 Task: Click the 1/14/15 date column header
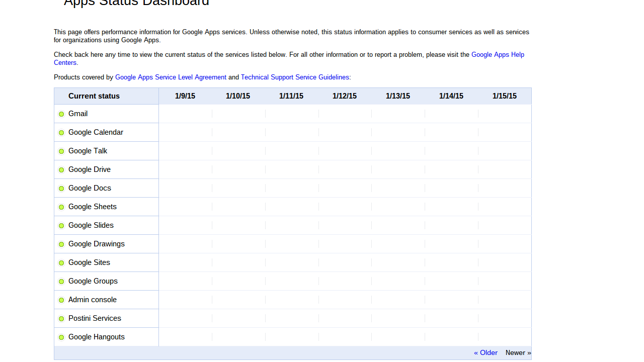451,96
